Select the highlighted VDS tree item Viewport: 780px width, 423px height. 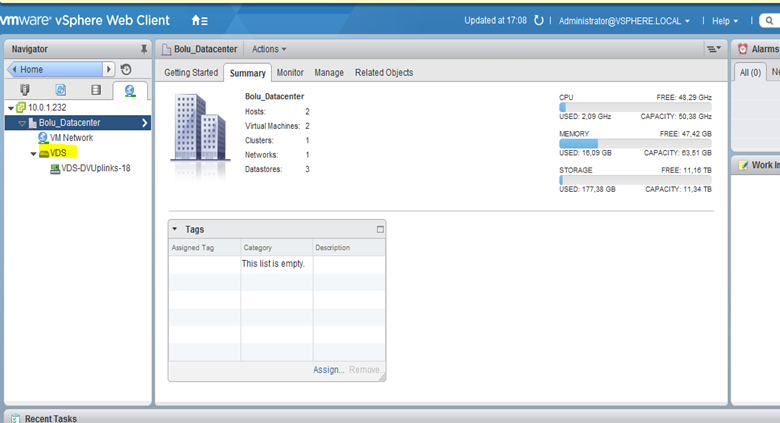click(58, 153)
